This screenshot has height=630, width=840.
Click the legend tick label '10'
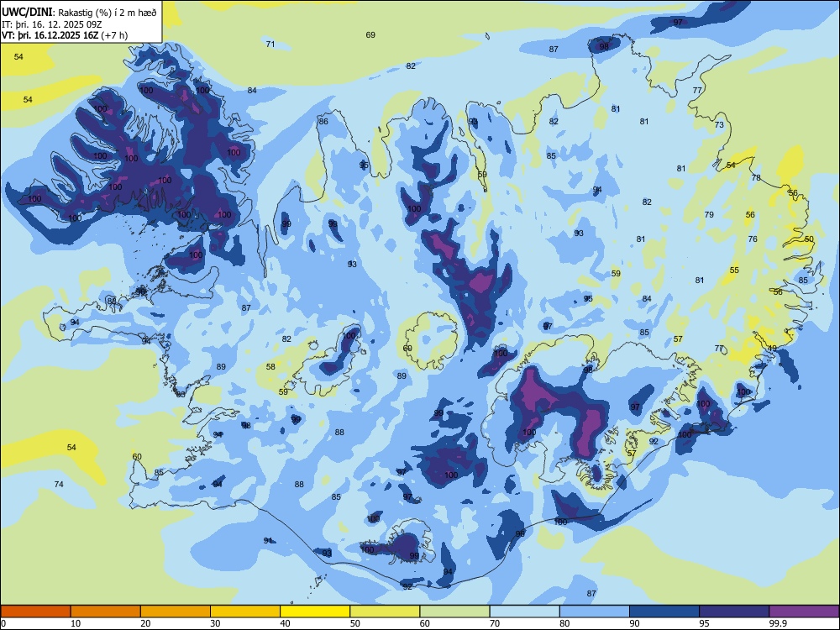click(x=76, y=623)
